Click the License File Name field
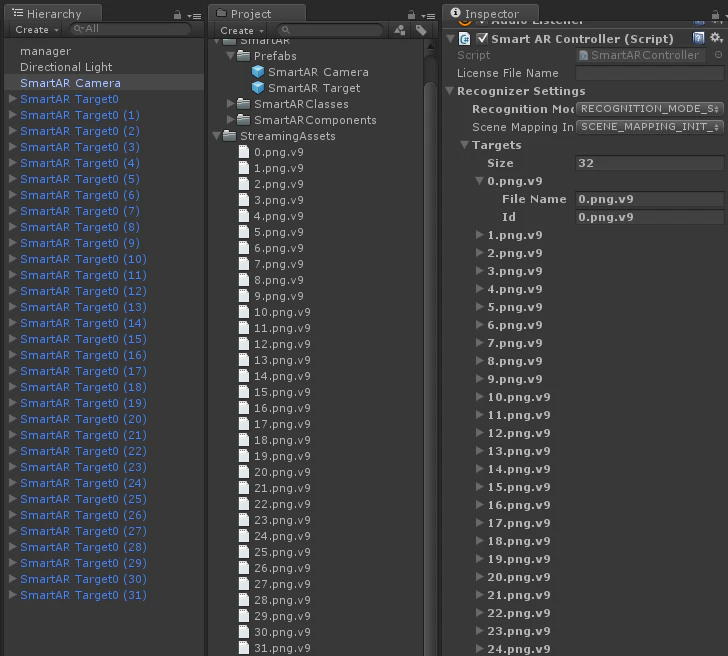This screenshot has width=728, height=656. click(650, 73)
